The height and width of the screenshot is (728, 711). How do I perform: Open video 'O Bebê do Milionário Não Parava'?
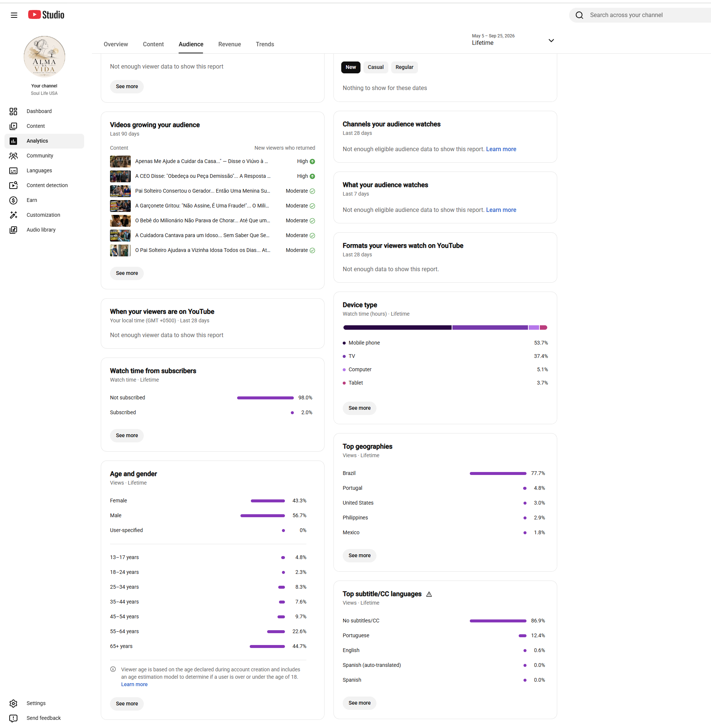pos(203,221)
